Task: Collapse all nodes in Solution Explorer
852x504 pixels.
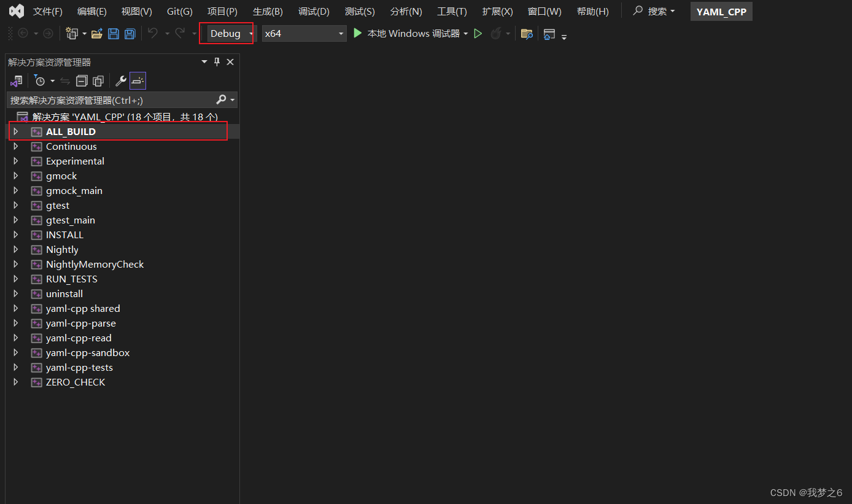Action: click(82, 80)
